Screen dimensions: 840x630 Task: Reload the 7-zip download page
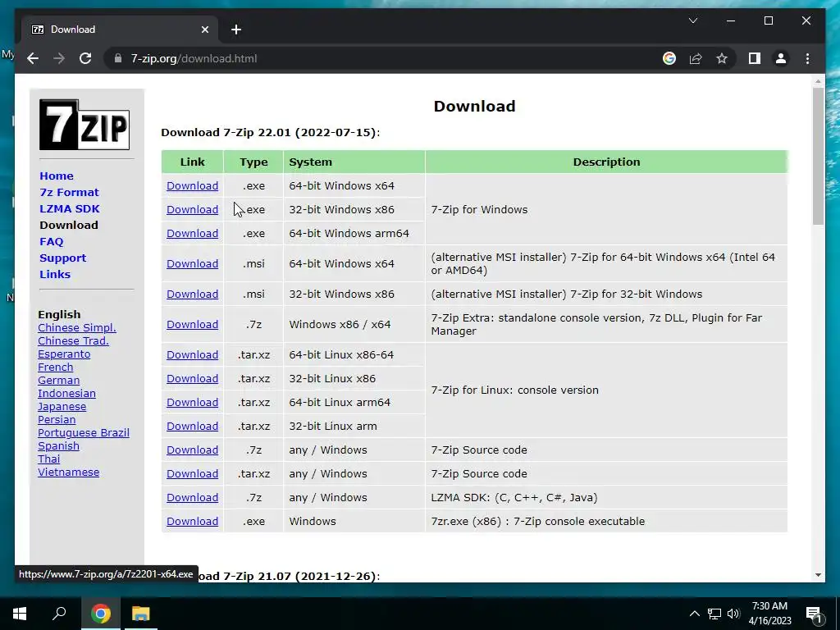click(x=85, y=58)
